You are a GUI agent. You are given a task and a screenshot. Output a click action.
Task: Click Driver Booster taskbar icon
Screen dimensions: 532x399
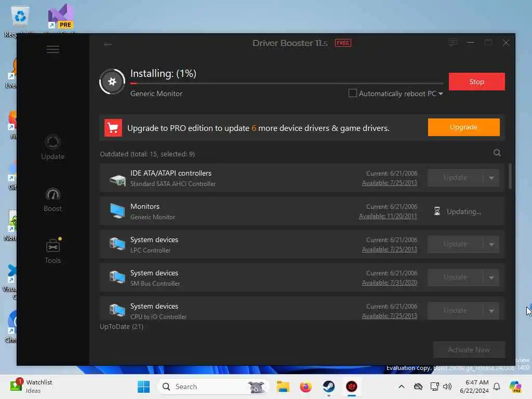pyautogui.click(x=352, y=387)
